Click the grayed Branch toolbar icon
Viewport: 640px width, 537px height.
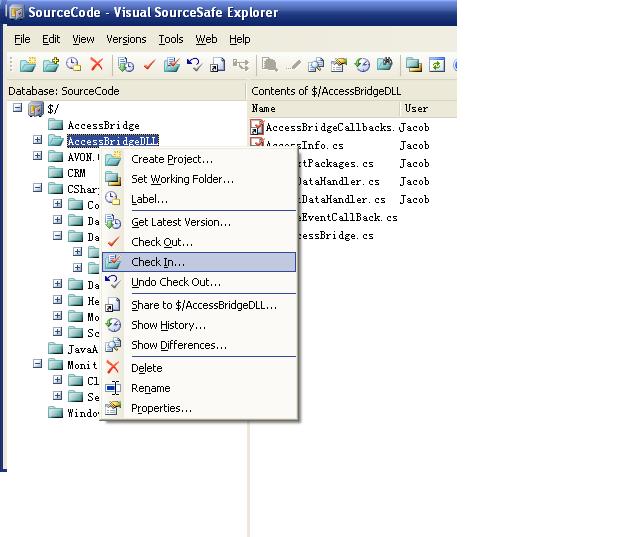(241, 64)
